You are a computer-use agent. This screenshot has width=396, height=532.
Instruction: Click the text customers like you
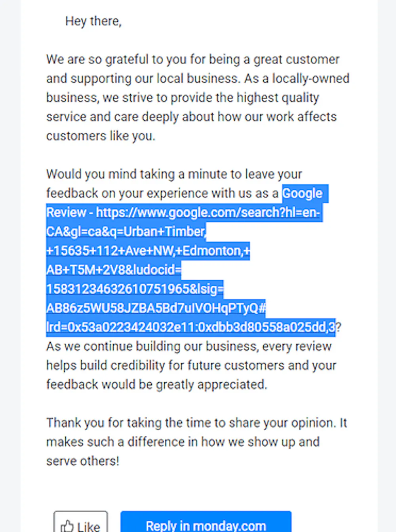tap(101, 136)
